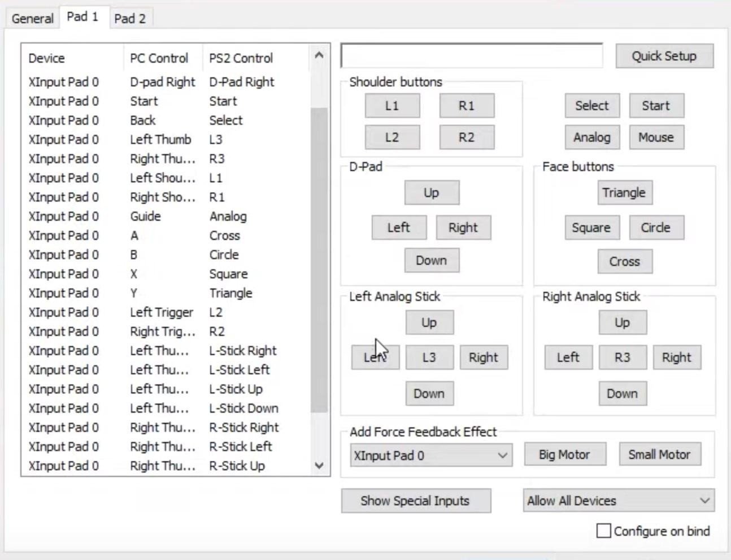Image resolution: width=731 pixels, height=560 pixels.
Task: Enable Configure on bind checkbox
Action: pyautogui.click(x=604, y=531)
